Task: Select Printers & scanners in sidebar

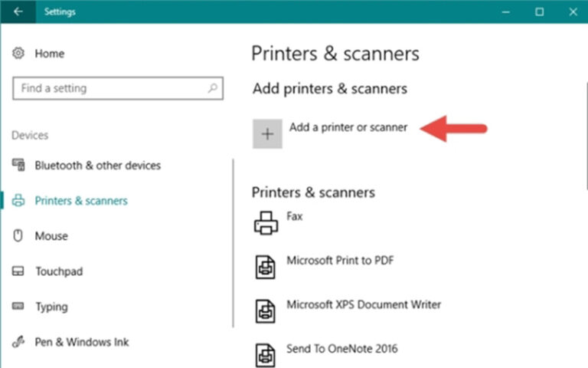Action: pyautogui.click(x=81, y=201)
